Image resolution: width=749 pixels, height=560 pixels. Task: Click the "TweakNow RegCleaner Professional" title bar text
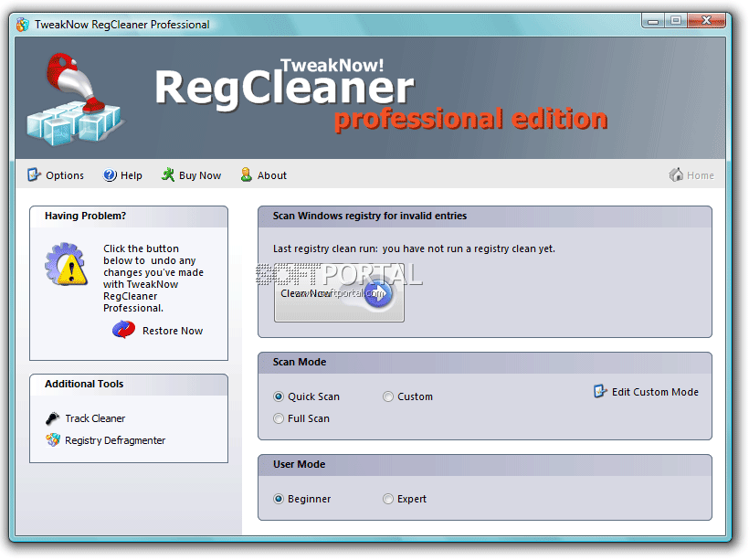[x=121, y=25]
